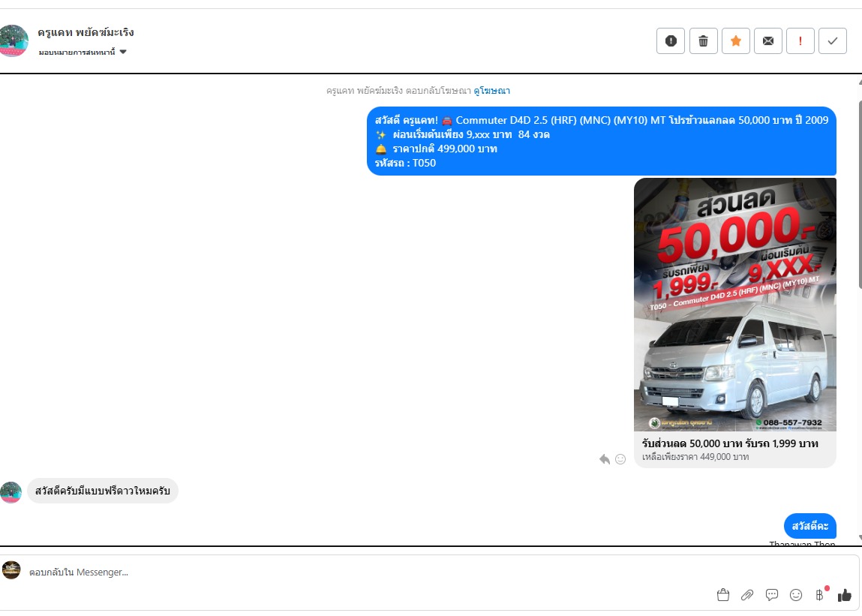Click the page avatar beside reply field

(11, 570)
